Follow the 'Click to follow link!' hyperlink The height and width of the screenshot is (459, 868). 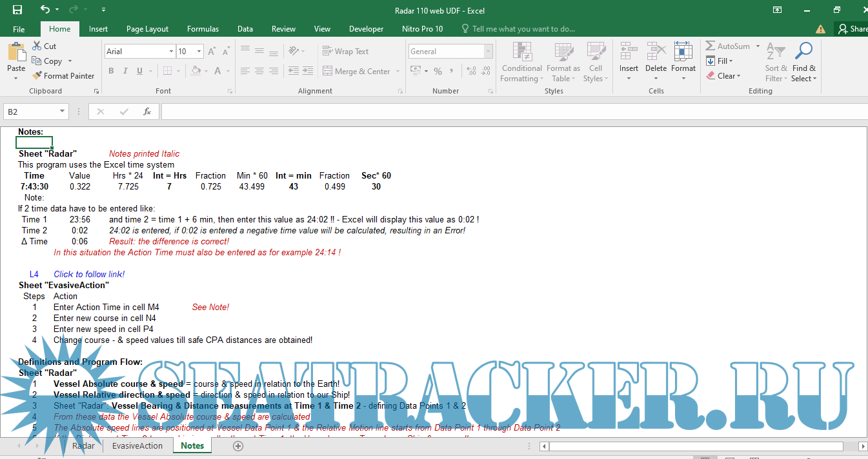coord(89,274)
